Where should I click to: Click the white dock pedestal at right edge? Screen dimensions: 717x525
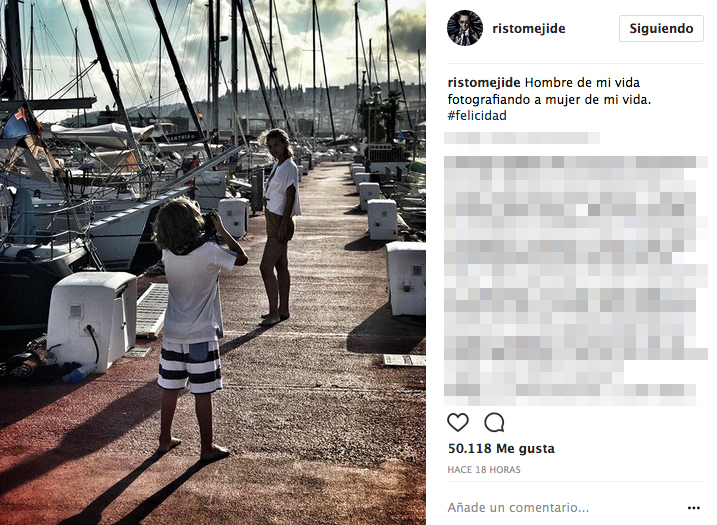[x=406, y=278]
